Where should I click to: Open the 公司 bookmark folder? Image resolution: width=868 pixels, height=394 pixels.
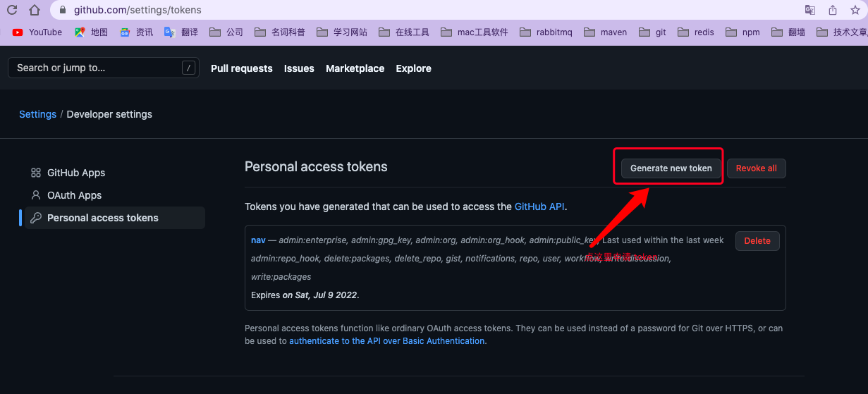(x=226, y=32)
